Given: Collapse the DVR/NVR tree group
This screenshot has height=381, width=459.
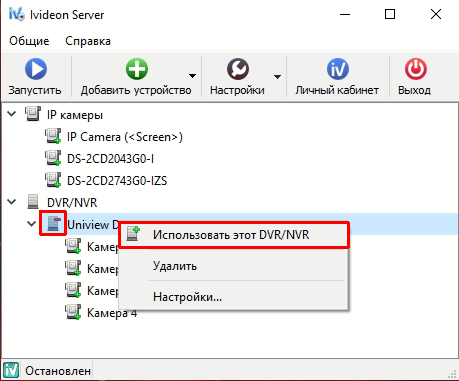Looking at the screenshot, I should (x=12, y=202).
